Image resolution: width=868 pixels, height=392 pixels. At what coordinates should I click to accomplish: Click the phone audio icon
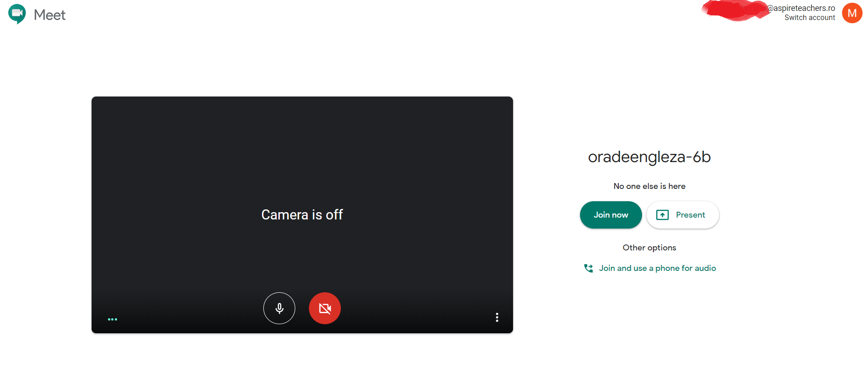[x=588, y=268]
